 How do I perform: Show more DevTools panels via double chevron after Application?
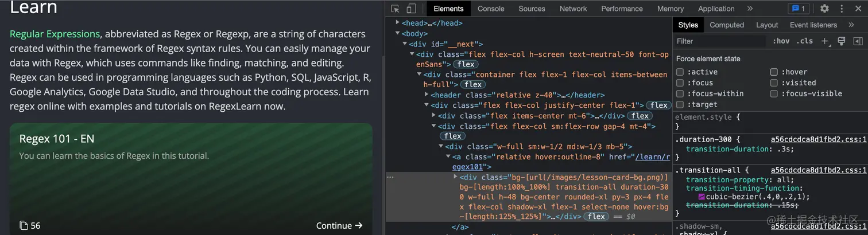tap(750, 9)
